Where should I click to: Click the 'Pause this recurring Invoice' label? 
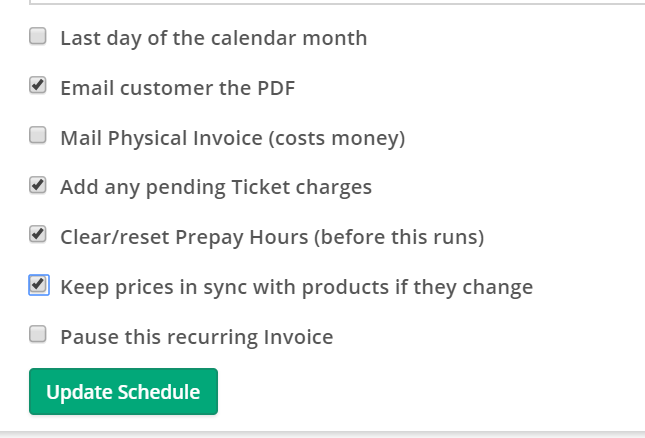click(196, 337)
